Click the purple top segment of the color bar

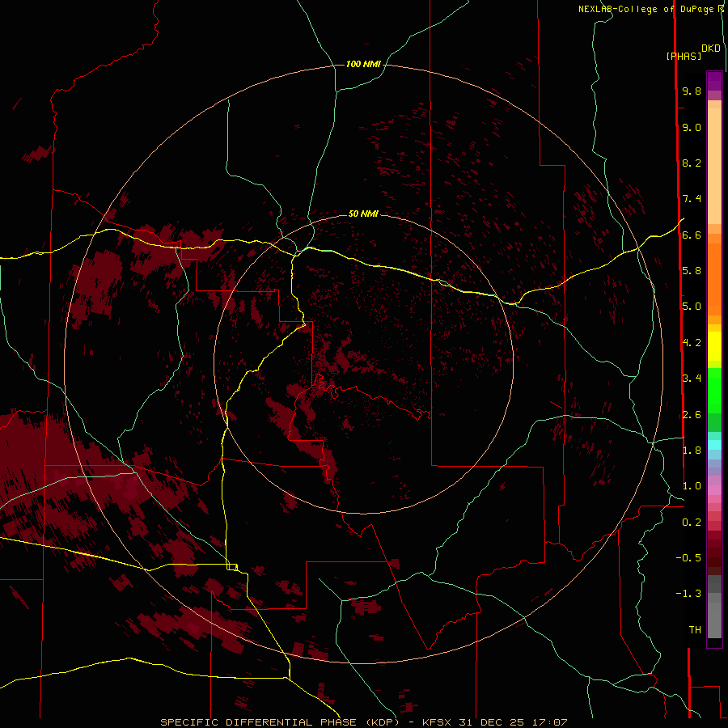pyautogui.click(x=714, y=81)
